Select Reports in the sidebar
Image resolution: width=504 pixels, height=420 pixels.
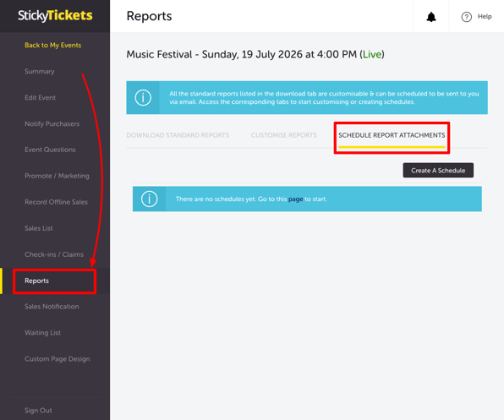[36, 281]
